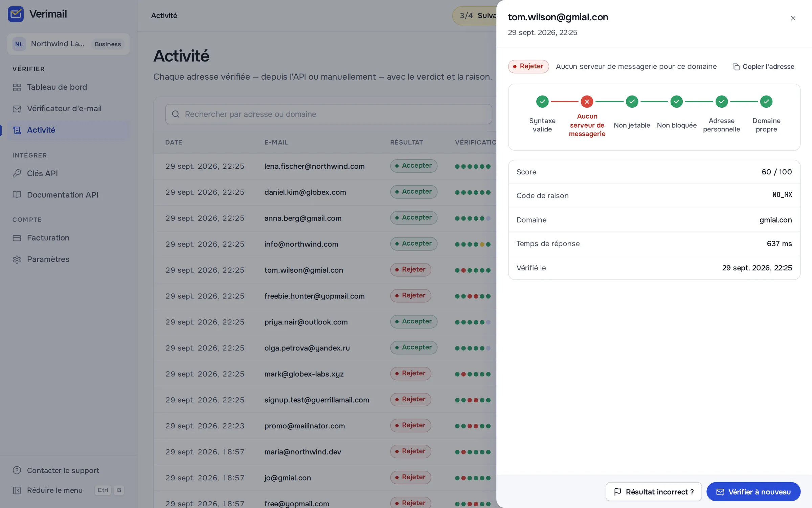The image size is (812, 508).
Task: Open the daniel.kim@globex.com row
Action: (325, 192)
